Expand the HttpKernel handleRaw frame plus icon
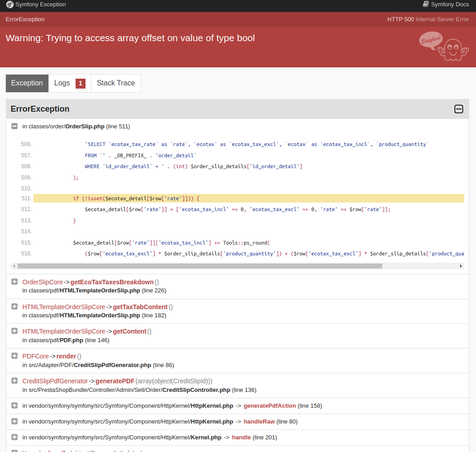 [x=14, y=421]
